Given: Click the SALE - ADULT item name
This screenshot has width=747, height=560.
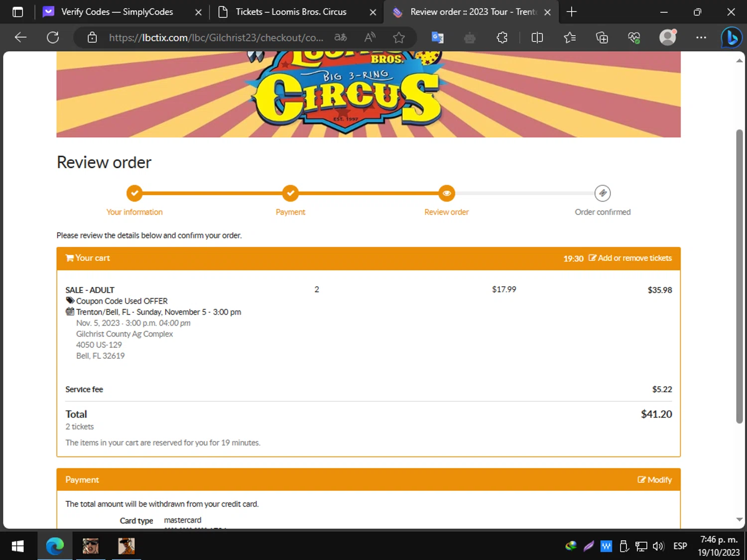Looking at the screenshot, I should coord(90,290).
